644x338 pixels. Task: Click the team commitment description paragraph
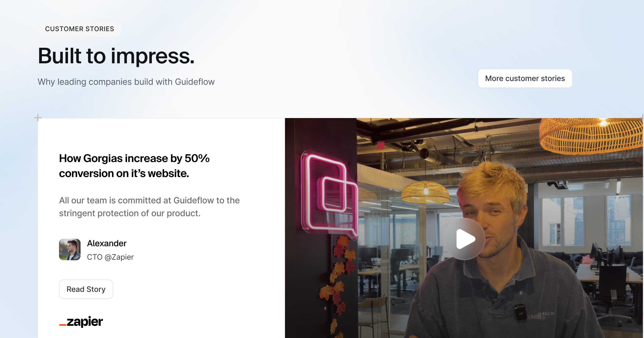pos(149,207)
